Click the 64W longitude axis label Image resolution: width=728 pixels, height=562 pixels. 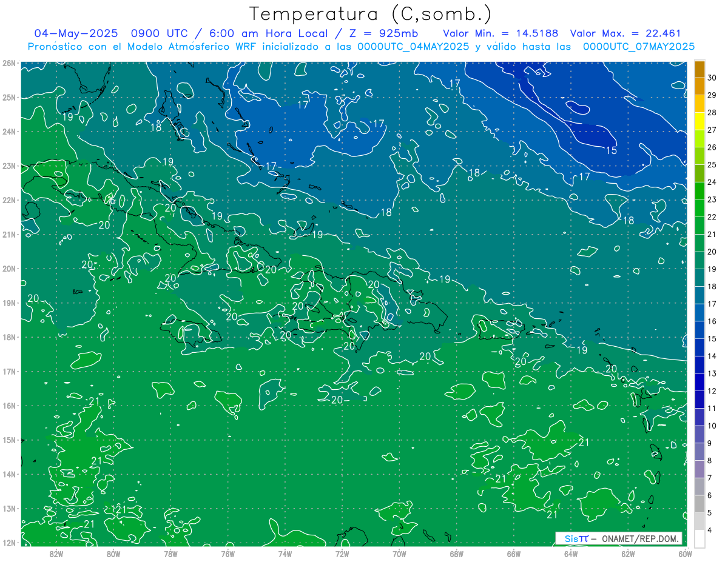571,554
